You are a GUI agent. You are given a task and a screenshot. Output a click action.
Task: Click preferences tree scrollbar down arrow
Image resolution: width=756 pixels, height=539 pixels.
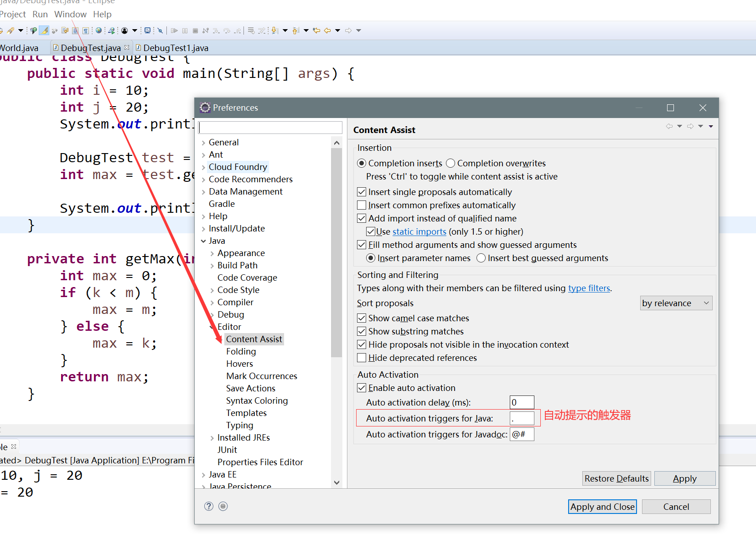tap(337, 483)
